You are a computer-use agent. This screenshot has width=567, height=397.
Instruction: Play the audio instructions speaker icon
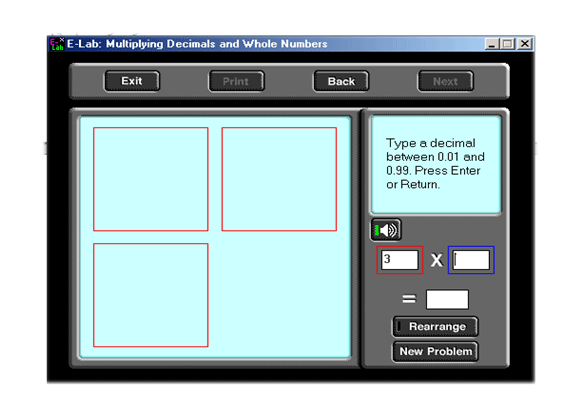386,230
